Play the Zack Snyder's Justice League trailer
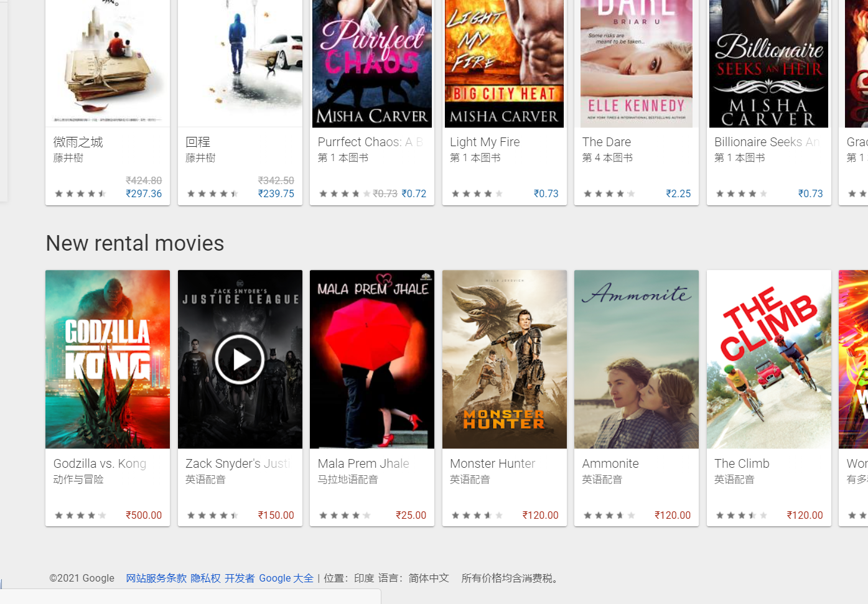This screenshot has width=868, height=604. tap(240, 359)
